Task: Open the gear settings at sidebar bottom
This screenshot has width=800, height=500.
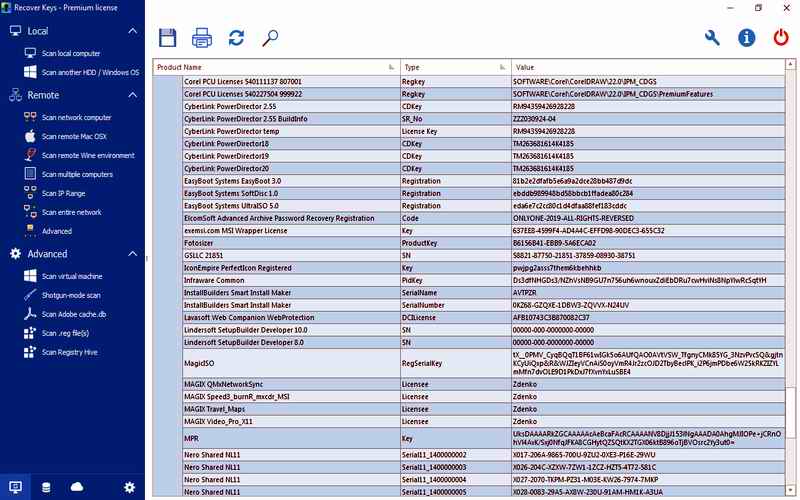Action: coord(129,487)
